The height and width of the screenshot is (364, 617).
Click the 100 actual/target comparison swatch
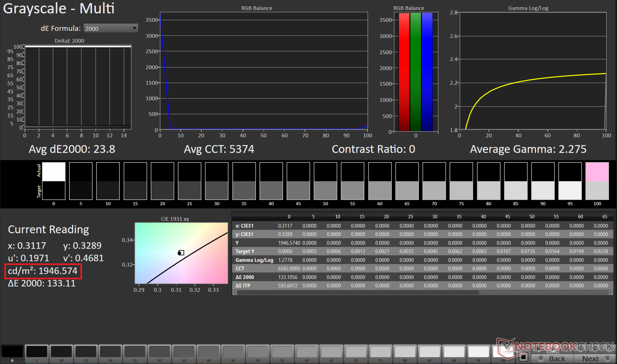coord(597,181)
